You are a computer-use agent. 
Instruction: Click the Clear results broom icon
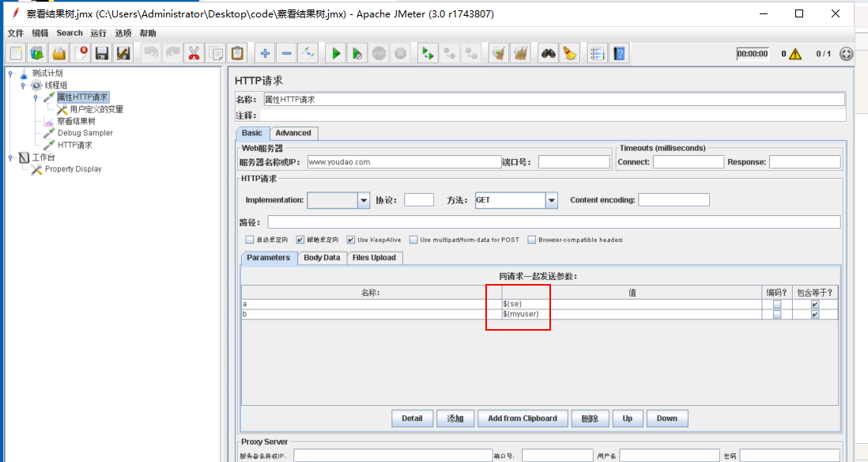pyautogui.click(x=499, y=53)
